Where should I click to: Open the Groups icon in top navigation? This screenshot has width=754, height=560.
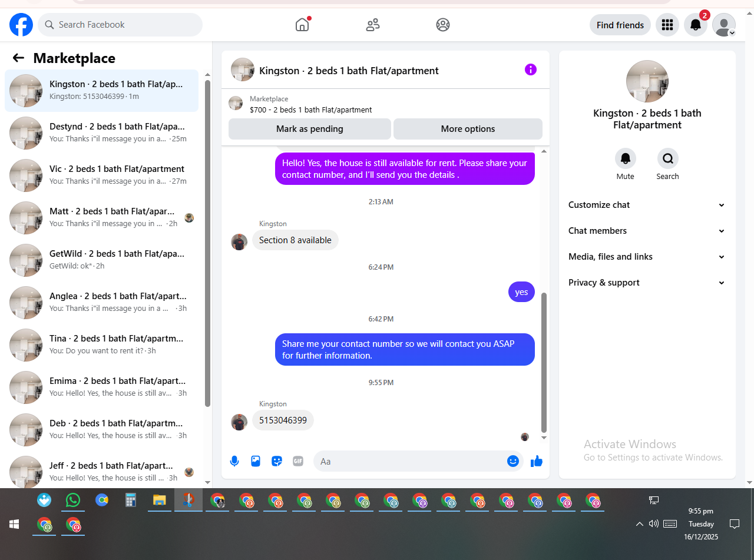point(443,25)
